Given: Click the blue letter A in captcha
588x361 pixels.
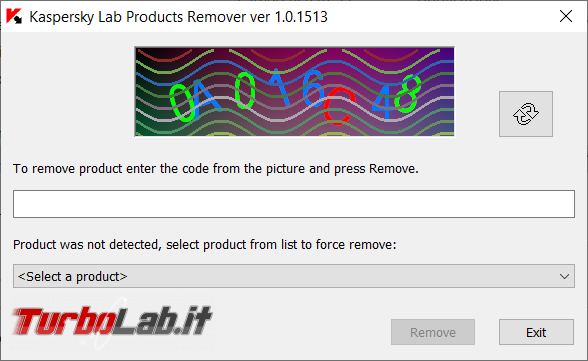Looking at the screenshot, I should [x=205, y=96].
